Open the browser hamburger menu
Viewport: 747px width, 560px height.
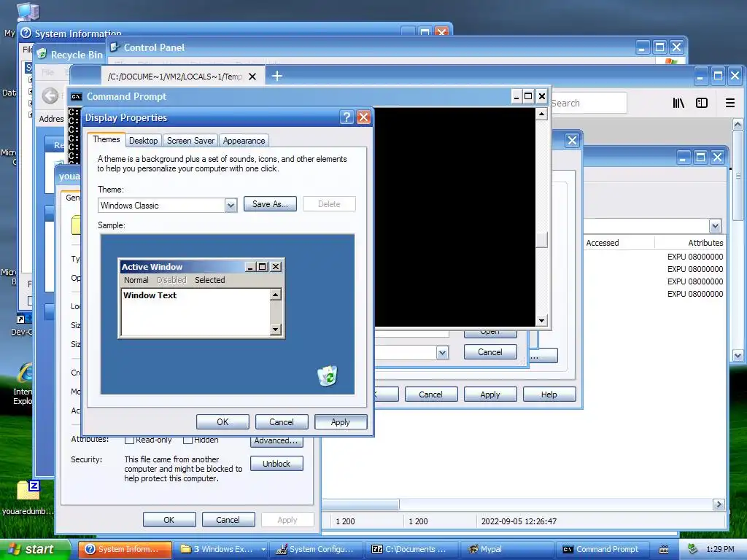[729, 103]
